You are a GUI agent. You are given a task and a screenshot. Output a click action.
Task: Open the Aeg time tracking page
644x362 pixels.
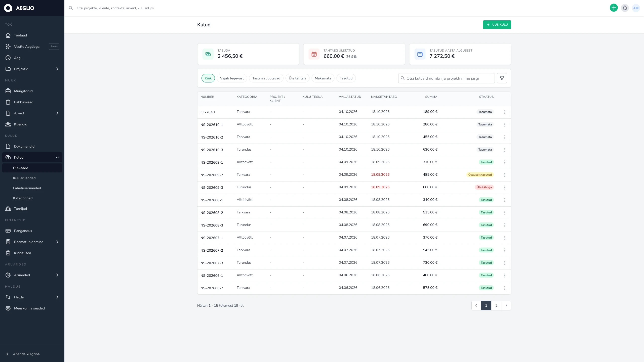(x=32, y=58)
